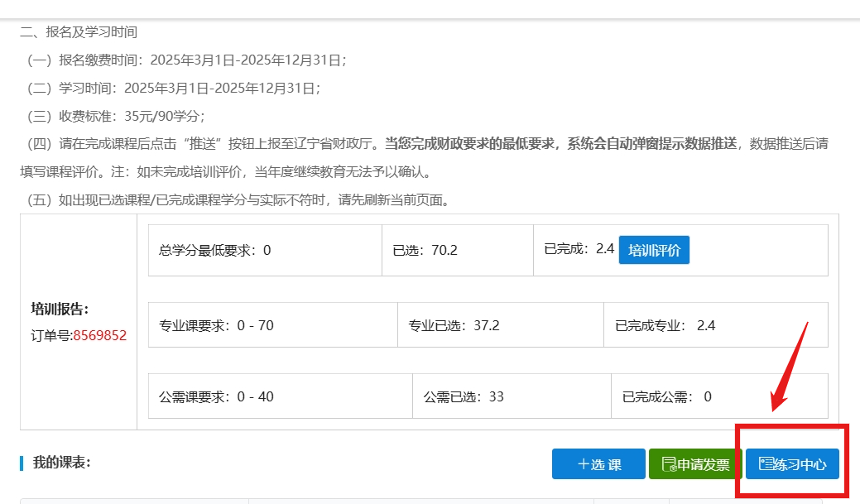Click the 二、报名及学习时间 heading
This screenshot has width=860, height=504.
(x=79, y=32)
